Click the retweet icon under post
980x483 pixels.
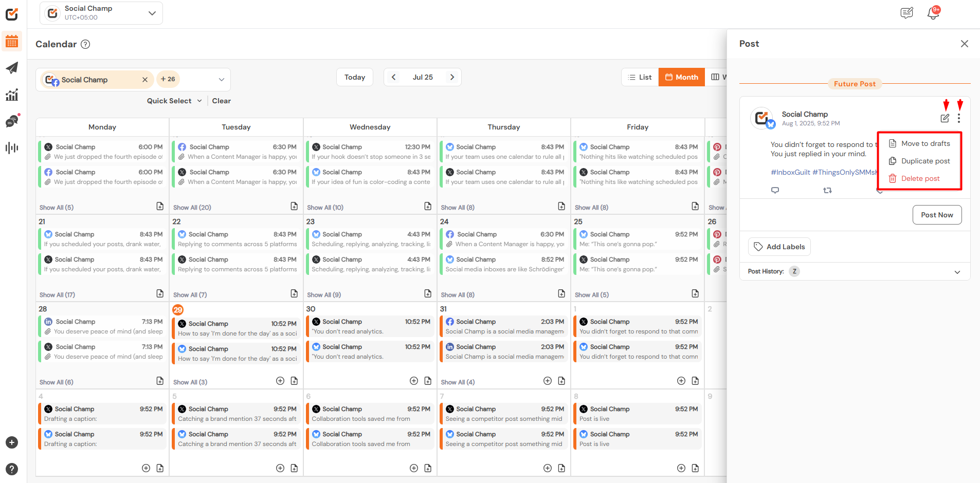tap(827, 190)
